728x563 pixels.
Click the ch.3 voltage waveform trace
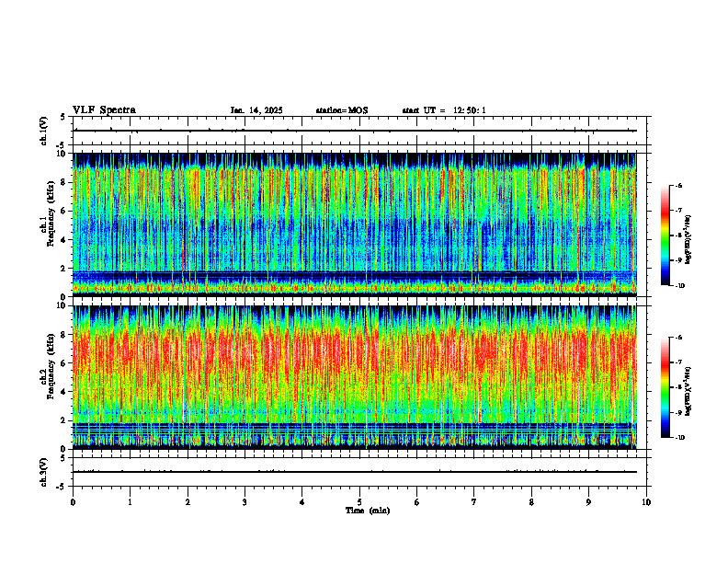355,472
